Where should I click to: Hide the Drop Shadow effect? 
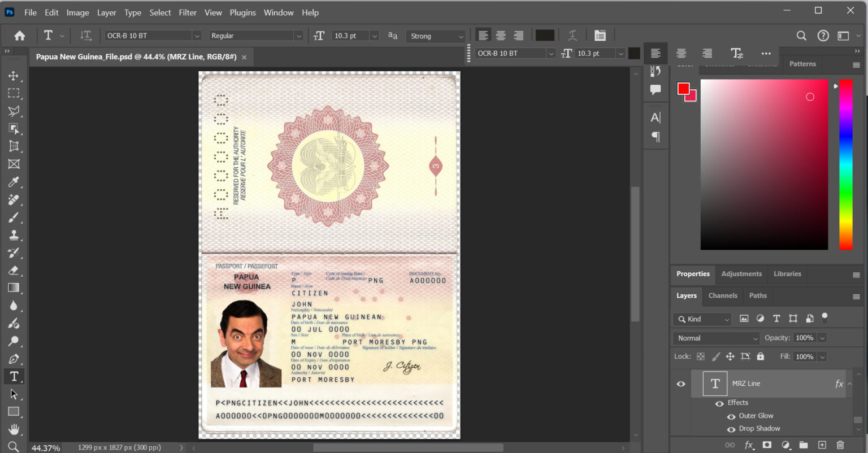[x=731, y=429]
